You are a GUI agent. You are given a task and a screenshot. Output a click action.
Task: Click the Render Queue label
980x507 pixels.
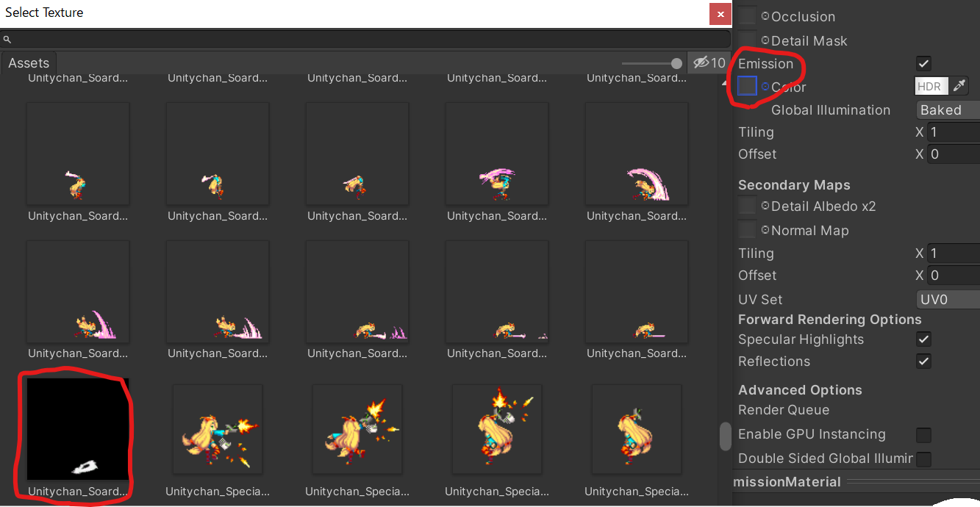pos(784,410)
